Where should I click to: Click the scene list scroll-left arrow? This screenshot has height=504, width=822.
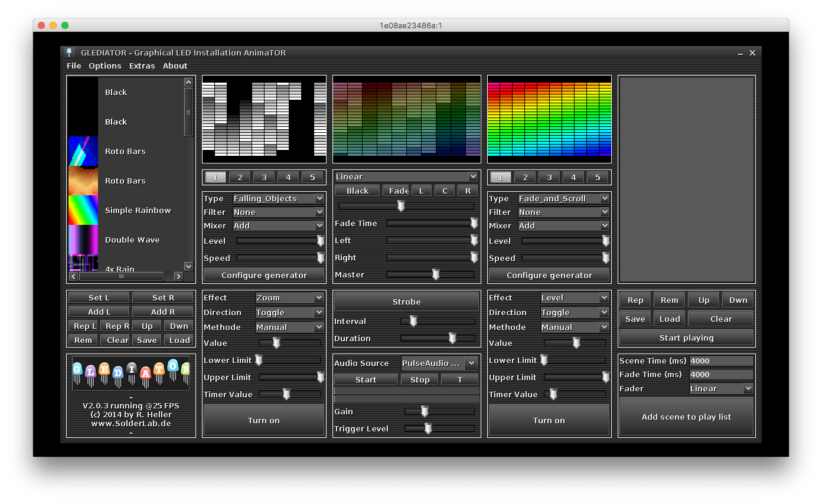(73, 276)
